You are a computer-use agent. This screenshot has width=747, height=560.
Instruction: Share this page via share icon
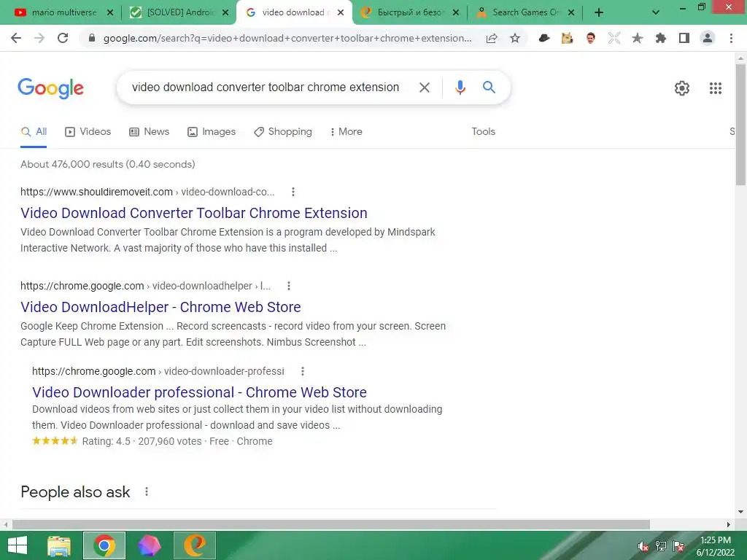click(492, 38)
